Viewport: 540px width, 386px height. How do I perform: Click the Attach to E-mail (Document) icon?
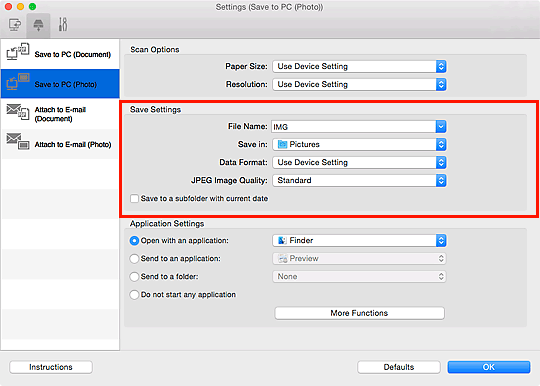tap(18, 112)
